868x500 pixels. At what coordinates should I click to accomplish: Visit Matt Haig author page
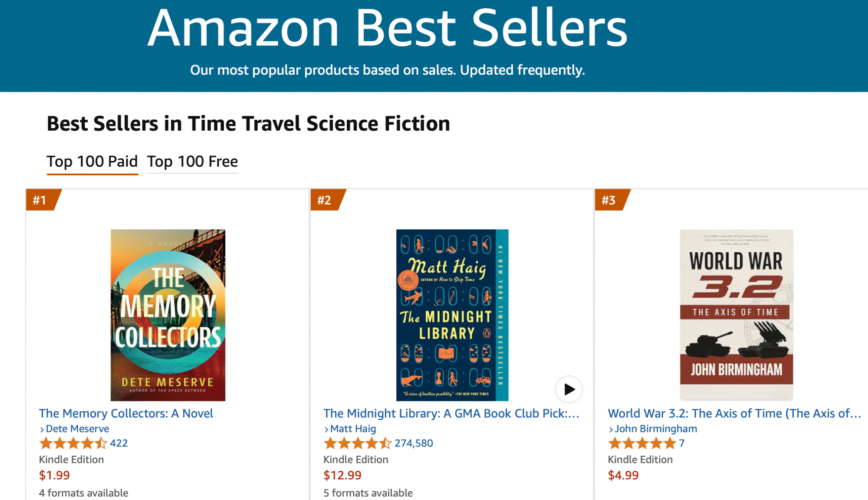pyautogui.click(x=353, y=429)
